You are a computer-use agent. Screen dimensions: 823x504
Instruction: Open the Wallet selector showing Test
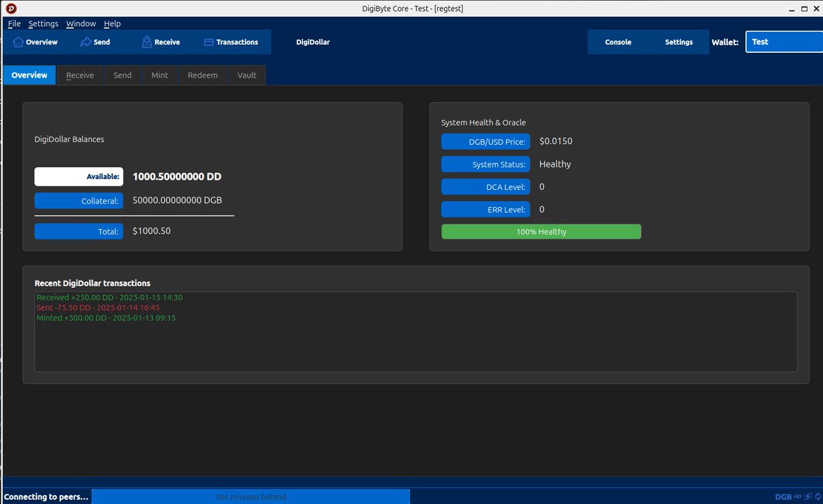[x=784, y=42]
